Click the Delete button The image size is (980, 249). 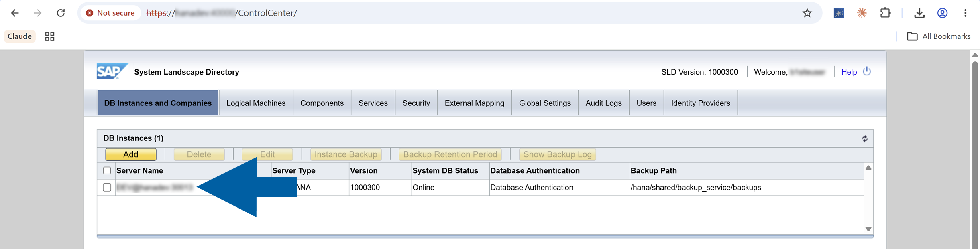199,154
